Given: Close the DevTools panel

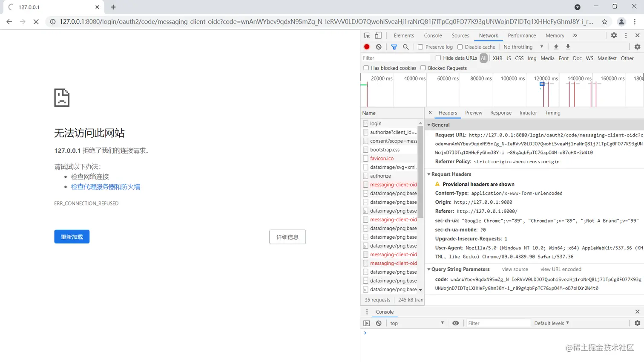Looking at the screenshot, I should tap(637, 35).
